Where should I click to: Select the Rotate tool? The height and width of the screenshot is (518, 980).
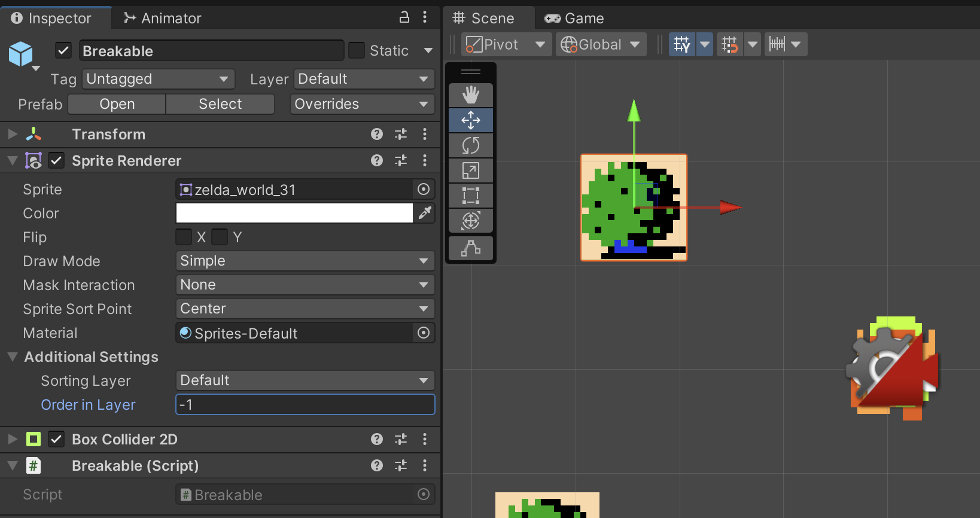(x=471, y=145)
